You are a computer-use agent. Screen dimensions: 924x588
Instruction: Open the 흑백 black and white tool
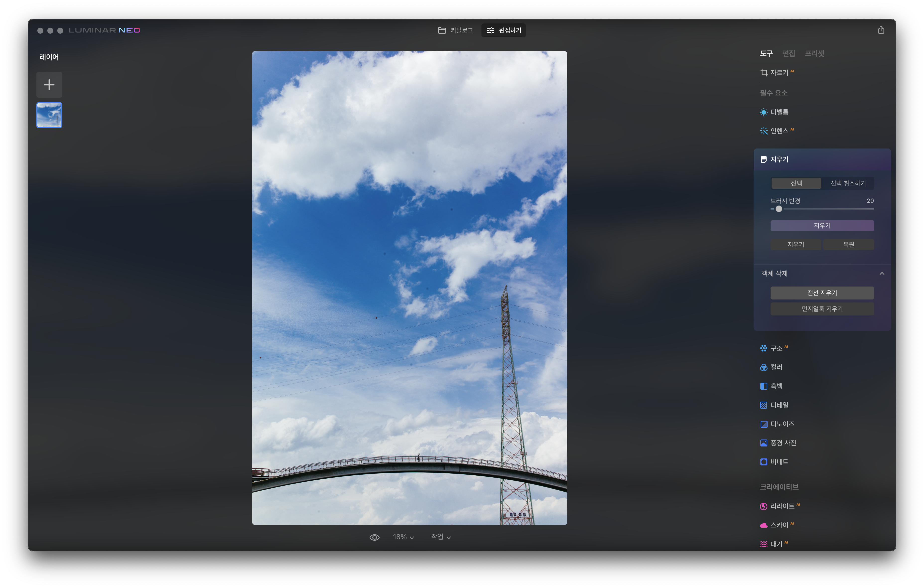(x=776, y=386)
